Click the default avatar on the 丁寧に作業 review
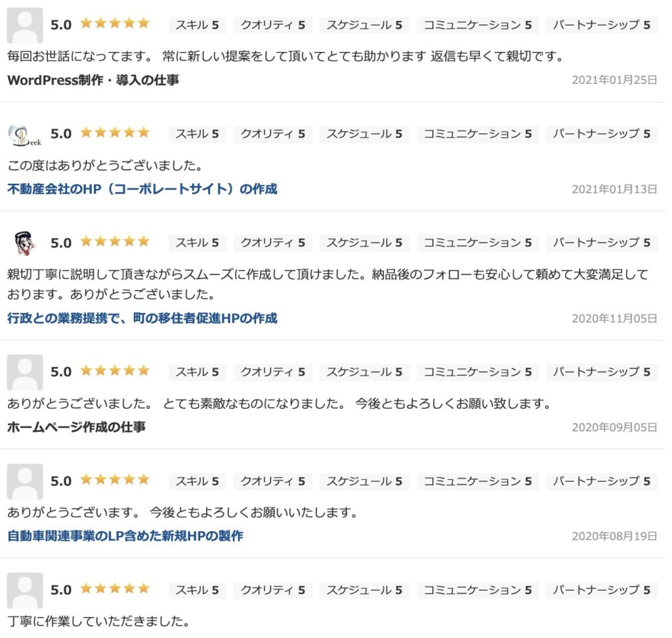The height and width of the screenshot is (638, 672). pos(25,590)
